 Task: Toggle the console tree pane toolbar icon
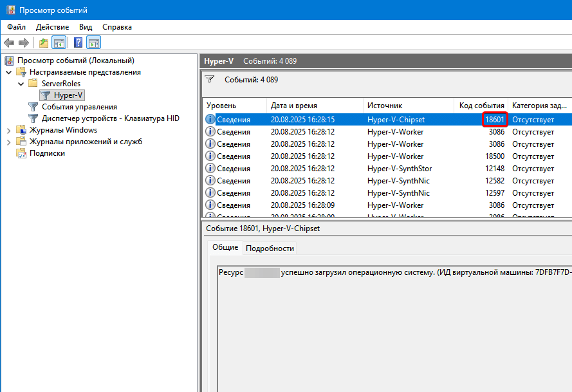coord(59,43)
